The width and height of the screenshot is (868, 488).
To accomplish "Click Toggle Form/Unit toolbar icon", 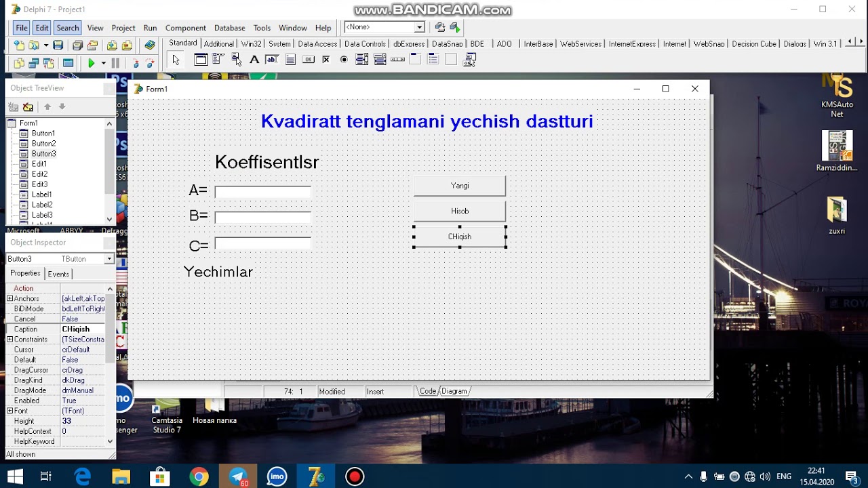I will (x=48, y=63).
